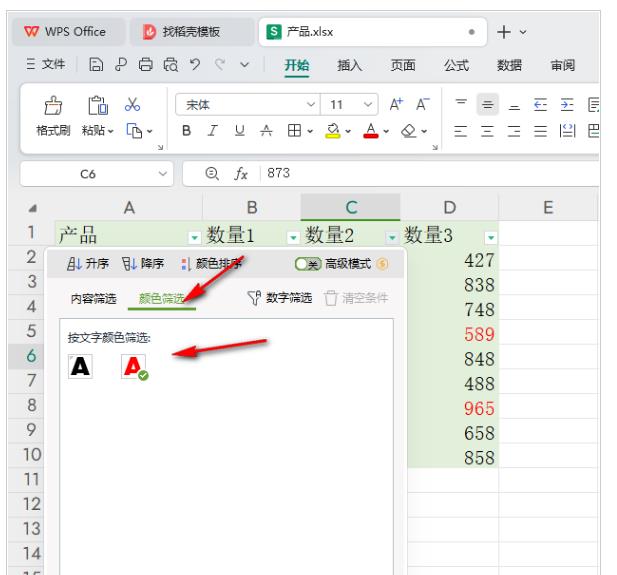Image resolution: width=617 pixels, height=575 pixels.
Task: Select the red text color filter
Action: point(133,366)
